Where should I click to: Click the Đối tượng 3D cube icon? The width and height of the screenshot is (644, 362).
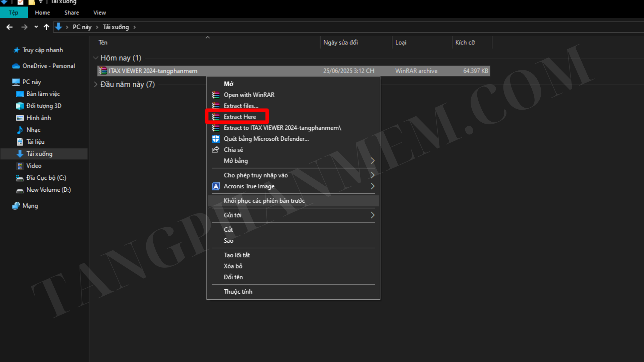coord(20,106)
